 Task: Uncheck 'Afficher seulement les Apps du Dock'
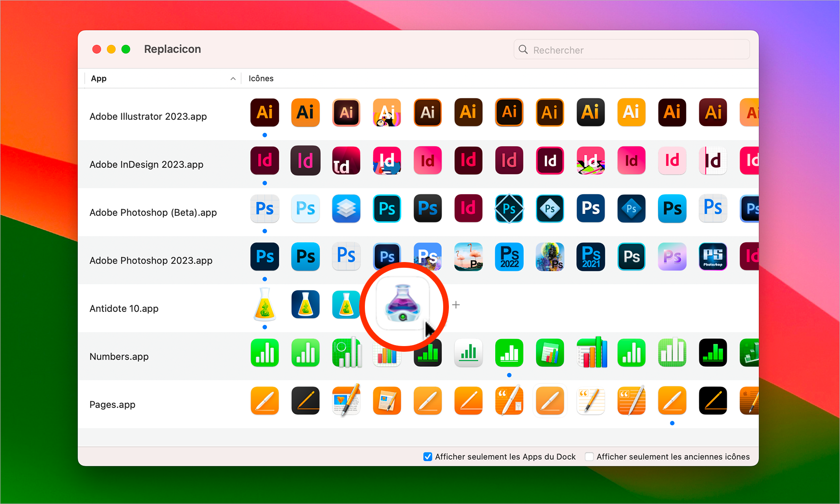click(428, 457)
